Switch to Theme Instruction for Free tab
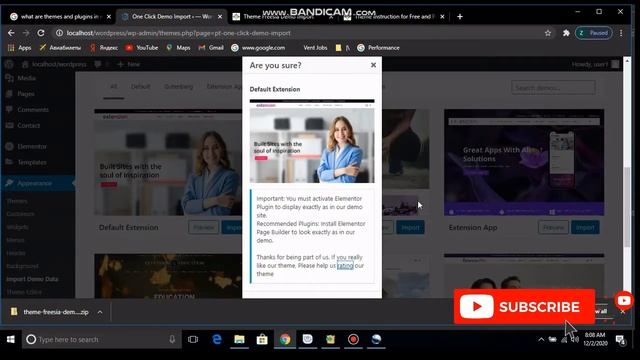Viewport: 640px width, 360px height. tap(394, 17)
